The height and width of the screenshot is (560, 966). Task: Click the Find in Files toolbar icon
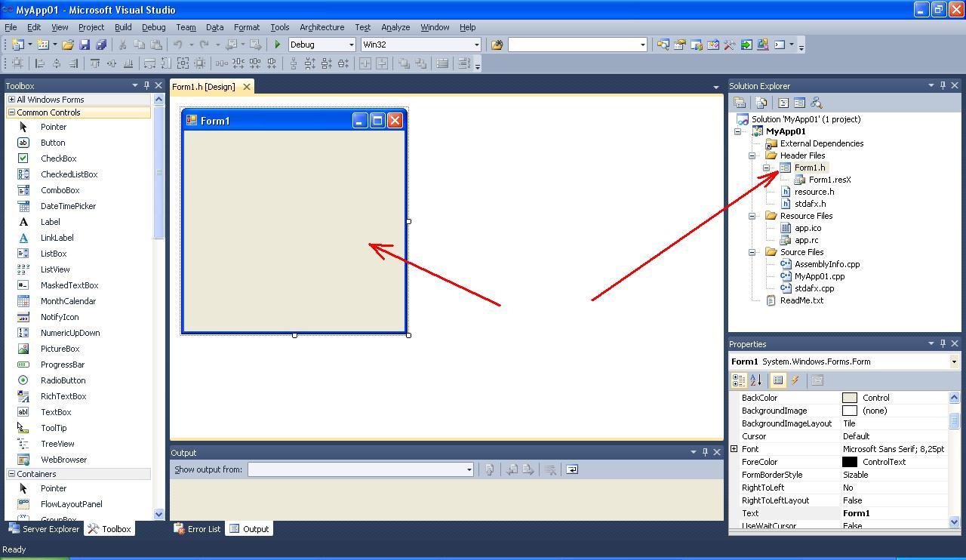tap(497, 45)
